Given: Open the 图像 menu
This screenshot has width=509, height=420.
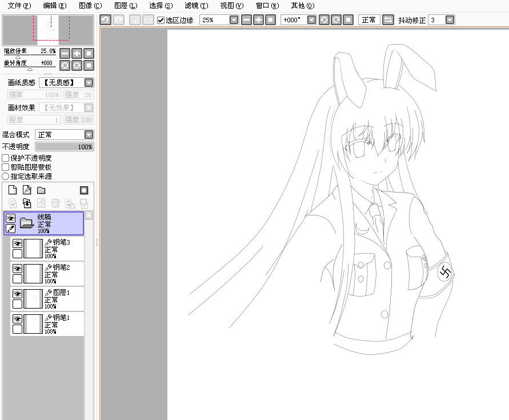Looking at the screenshot, I should [90, 6].
